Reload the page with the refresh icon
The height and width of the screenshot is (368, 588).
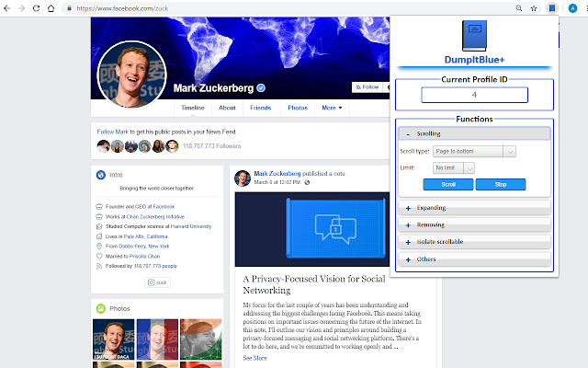point(47,7)
